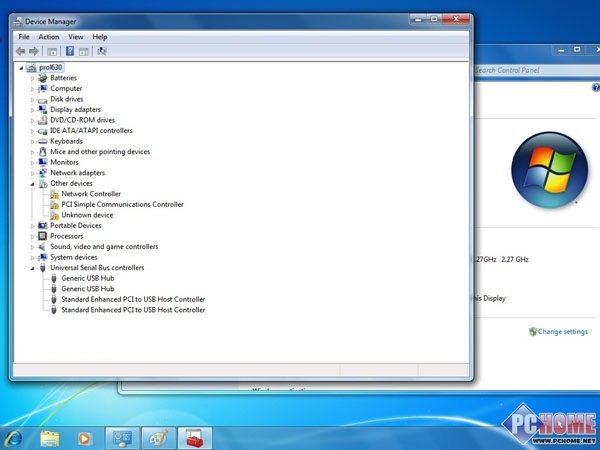Click the Sound, video and game controllers icon
This screenshot has width=600, height=450.
(x=42, y=247)
